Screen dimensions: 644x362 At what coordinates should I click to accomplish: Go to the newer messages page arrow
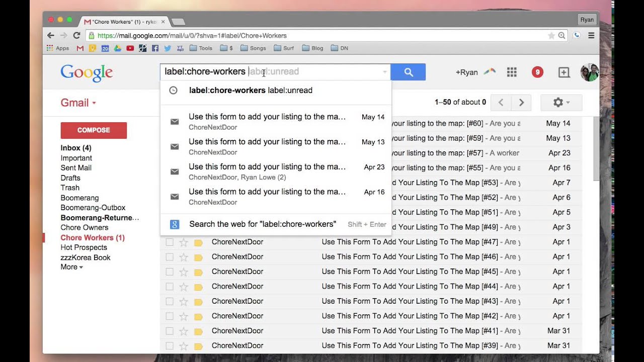pos(501,103)
